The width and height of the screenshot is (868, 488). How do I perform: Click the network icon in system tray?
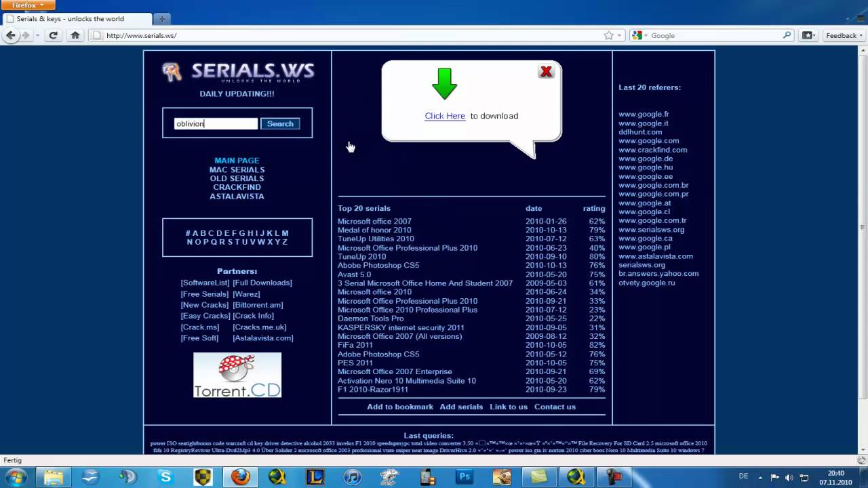[803, 477]
